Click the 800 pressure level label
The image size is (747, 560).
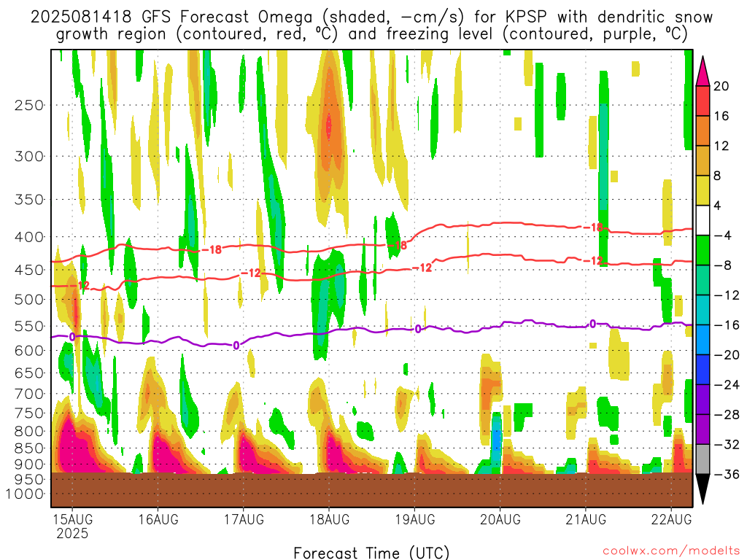pos(29,432)
